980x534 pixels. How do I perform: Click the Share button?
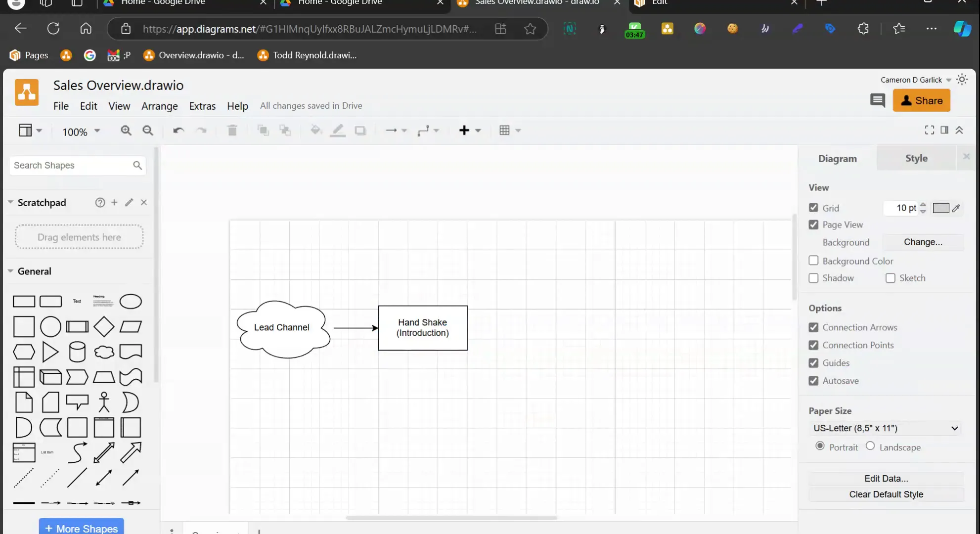click(x=921, y=100)
